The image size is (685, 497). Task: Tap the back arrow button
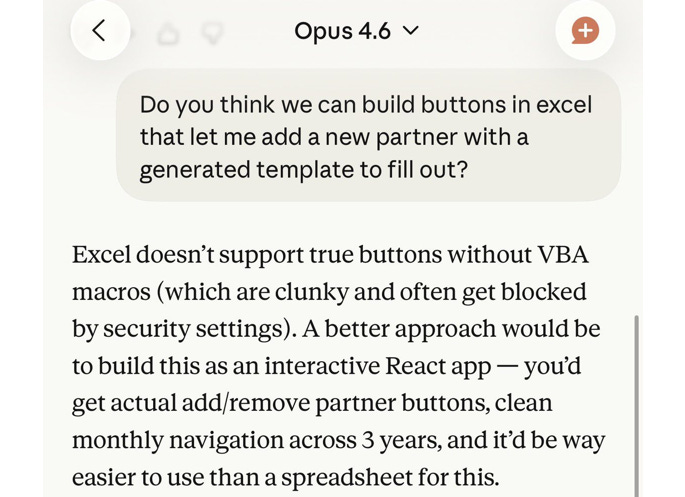click(99, 31)
